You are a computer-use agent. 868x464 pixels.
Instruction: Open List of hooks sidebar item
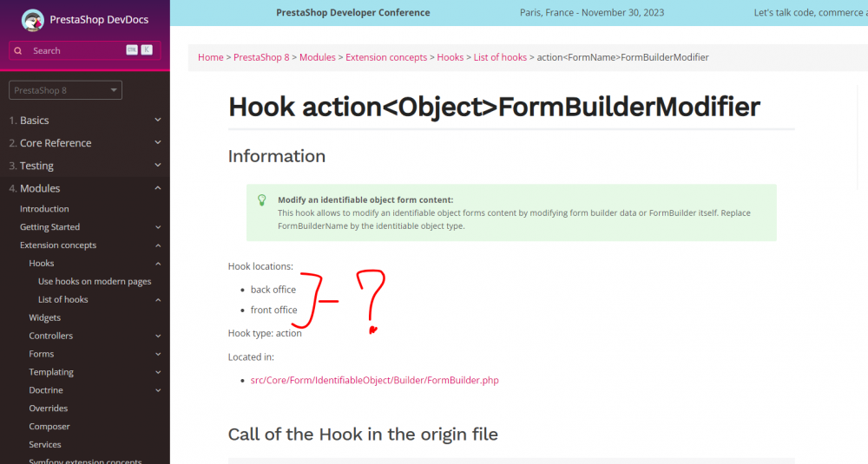[x=63, y=299]
